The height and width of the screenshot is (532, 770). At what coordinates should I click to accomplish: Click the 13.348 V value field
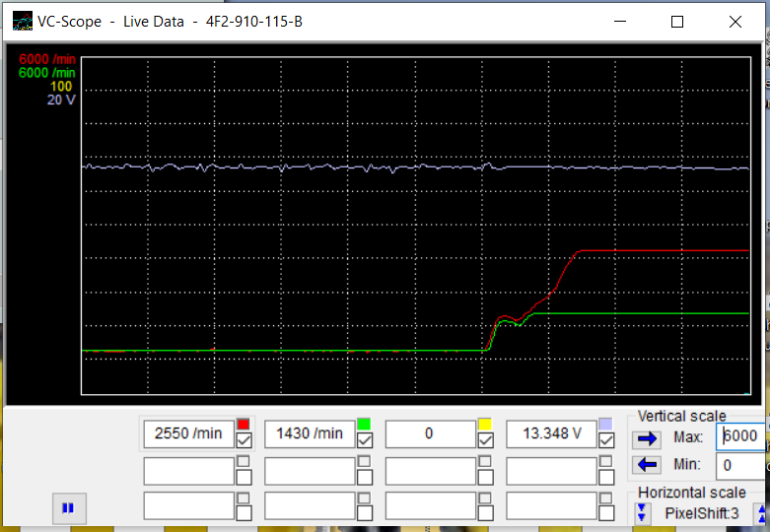(550, 433)
